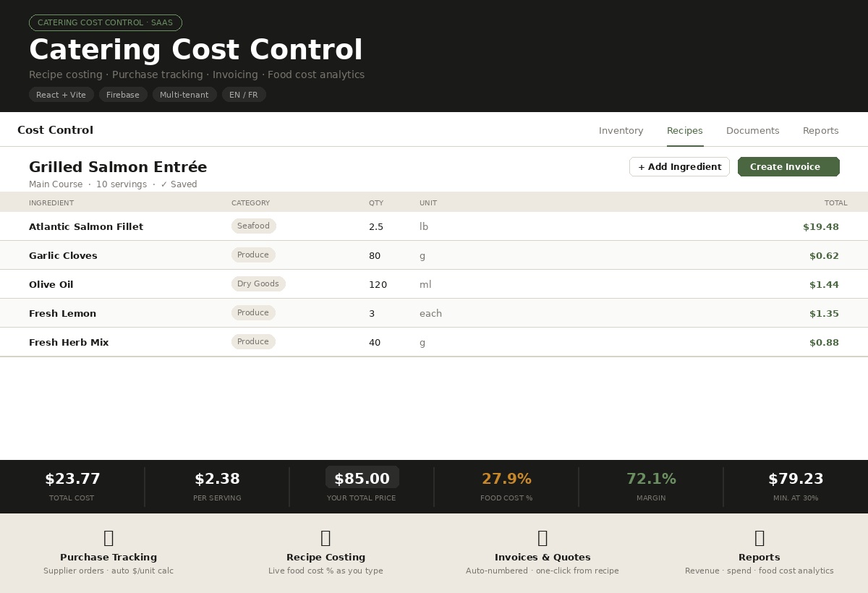Select the Fresh Herb Mix ingredient name
This screenshot has width=868, height=593.
[x=69, y=342]
